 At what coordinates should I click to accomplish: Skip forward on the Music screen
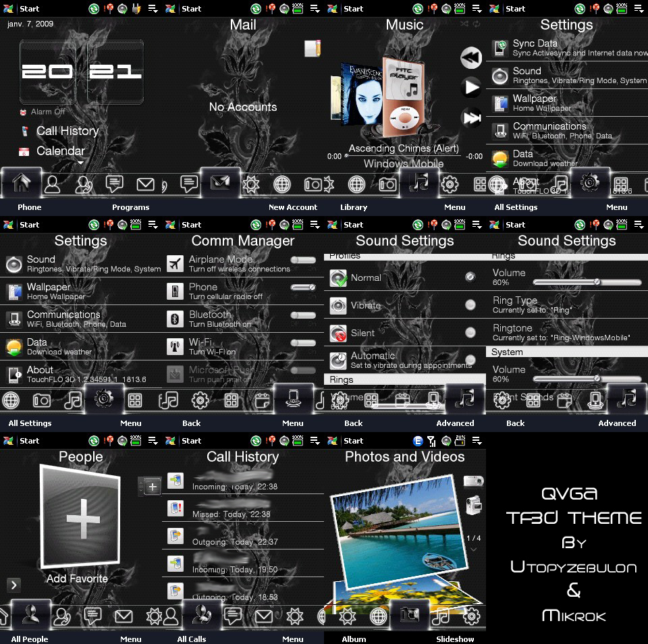pos(471,118)
